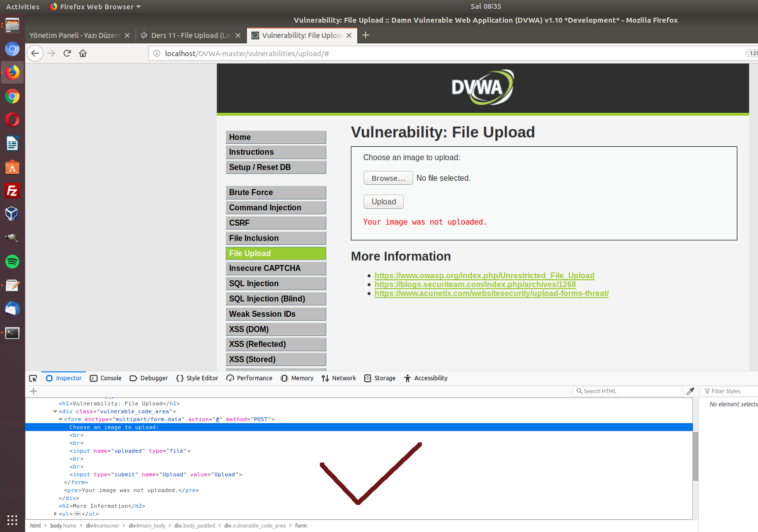Select the div#main_body breadcrumb
Viewport: 758px width, 532px height.
147,526
